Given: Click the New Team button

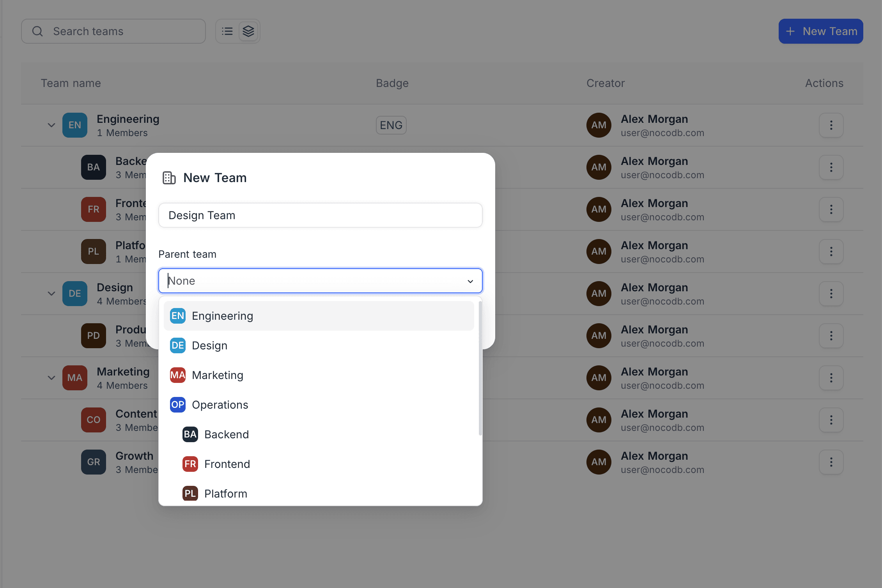Looking at the screenshot, I should click(x=820, y=31).
